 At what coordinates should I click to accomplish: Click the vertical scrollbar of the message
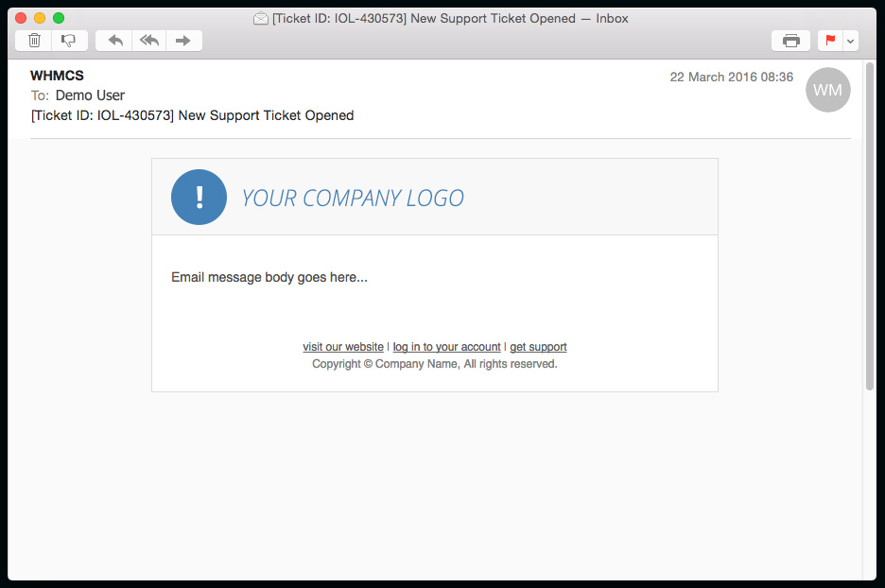point(870,226)
